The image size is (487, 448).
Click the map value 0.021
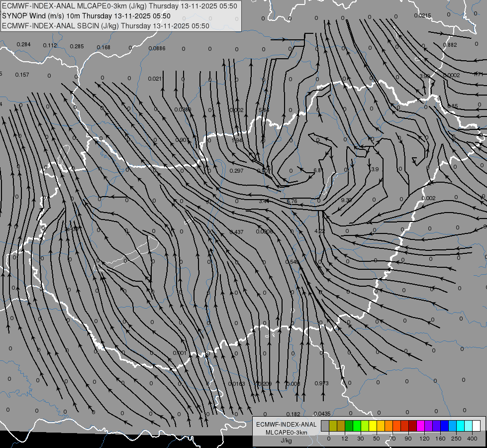point(155,79)
